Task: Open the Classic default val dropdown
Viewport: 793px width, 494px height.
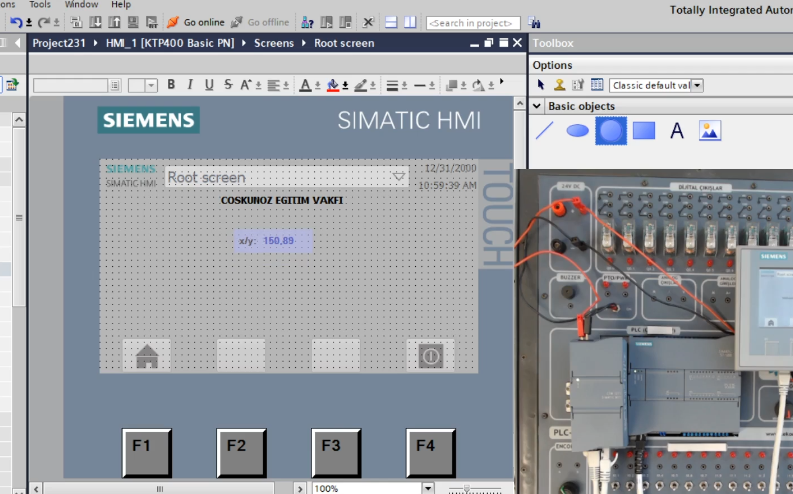Action: 697,85
